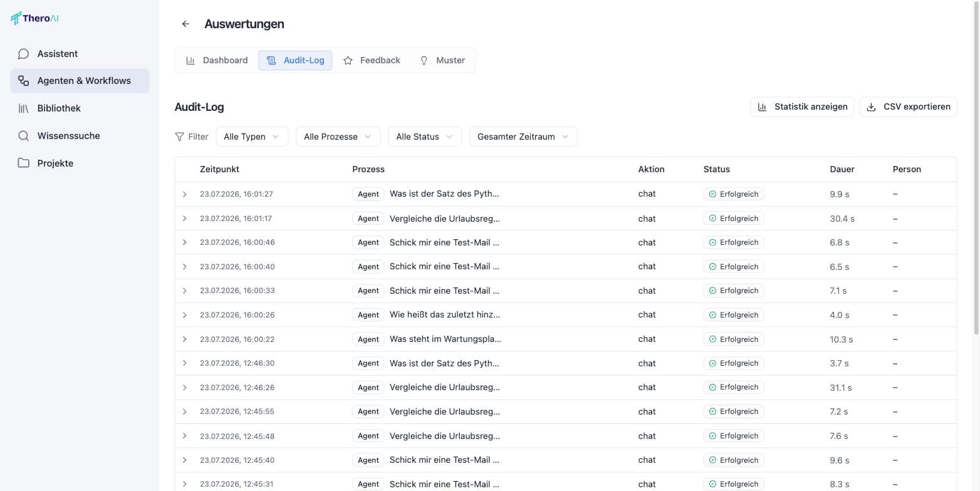This screenshot has height=491, width=980.
Task: Open Wissenssuche in the sidebar
Action: pyautogui.click(x=80, y=136)
